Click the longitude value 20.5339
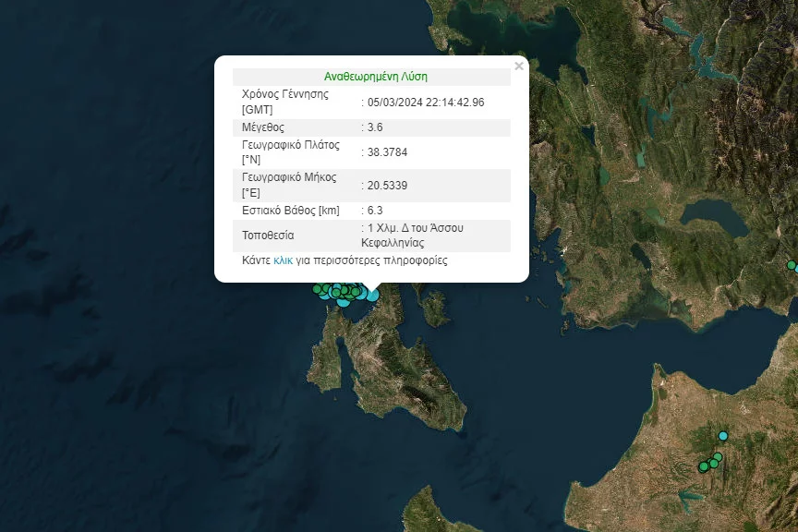Image resolution: width=798 pixels, height=532 pixels. point(387,185)
